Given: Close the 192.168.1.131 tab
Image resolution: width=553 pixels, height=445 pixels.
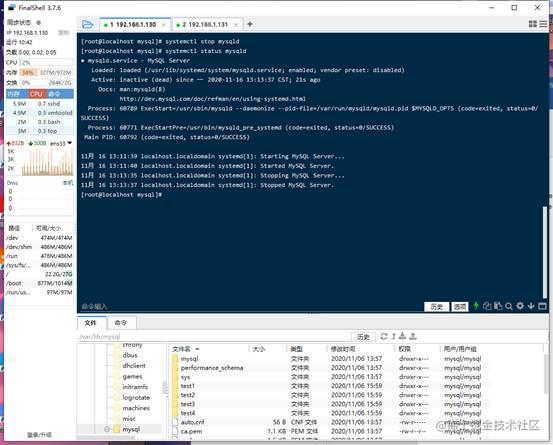Looking at the screenshot, I should [236, 25].
